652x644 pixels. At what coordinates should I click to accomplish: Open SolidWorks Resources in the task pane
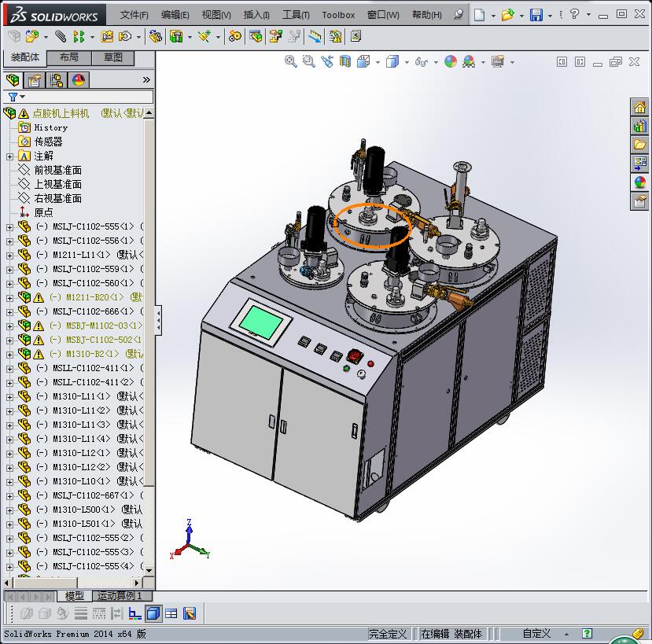click(639, 107)
